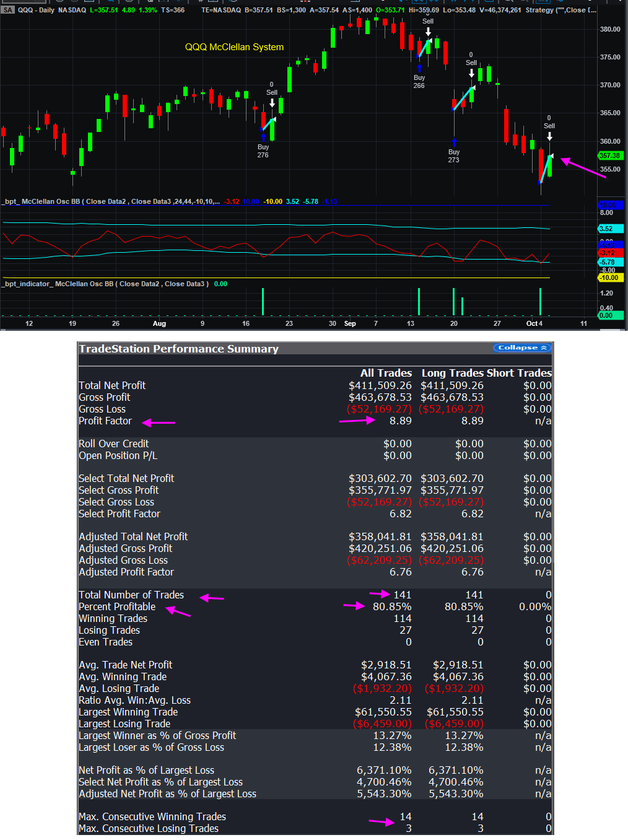Screen dimensions: 628x840
Task: Select the Avg. Trade Net Profit label
Action: tap(126, 665)
